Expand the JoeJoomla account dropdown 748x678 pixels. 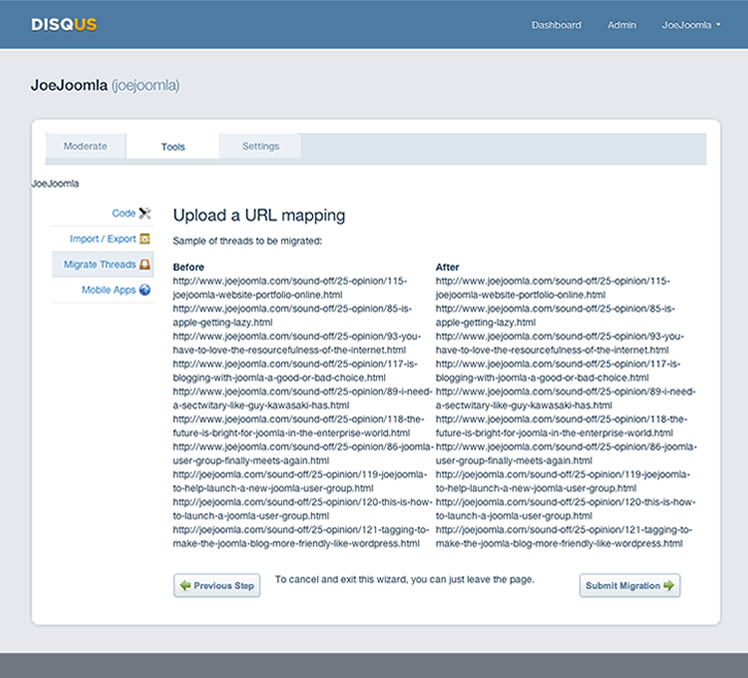point(691,25)
